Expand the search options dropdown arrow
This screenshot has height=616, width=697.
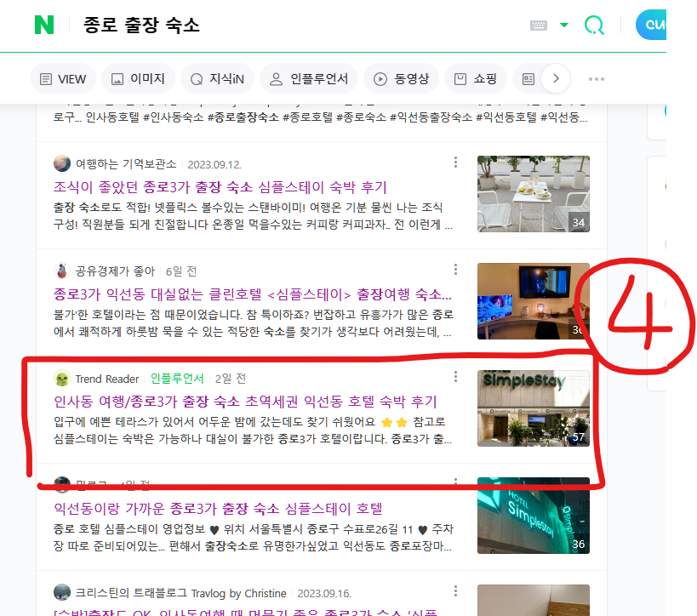pos(564,25)
